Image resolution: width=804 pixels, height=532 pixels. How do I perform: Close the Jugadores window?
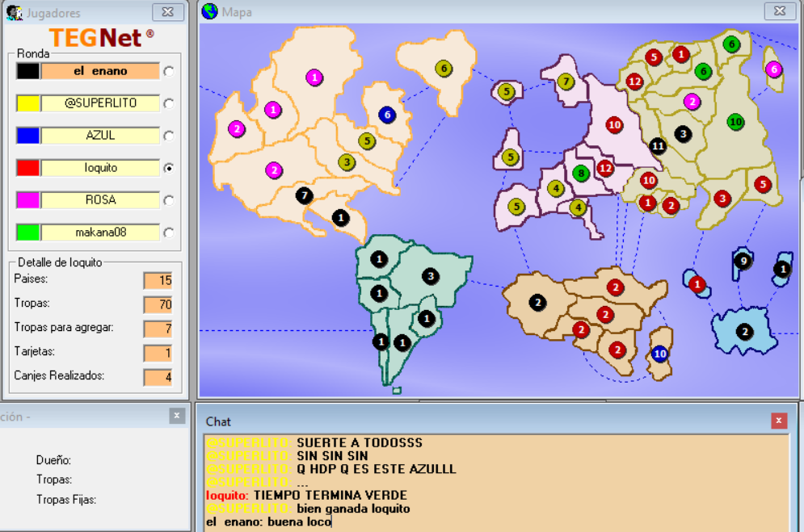[166, 11]
